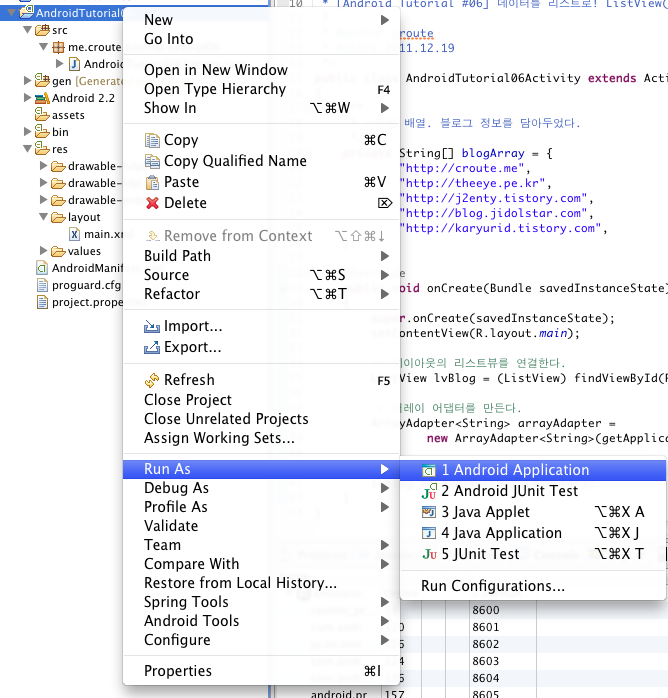Open the Show In submenu
The image size is (668, 698).
click(262, 108)
